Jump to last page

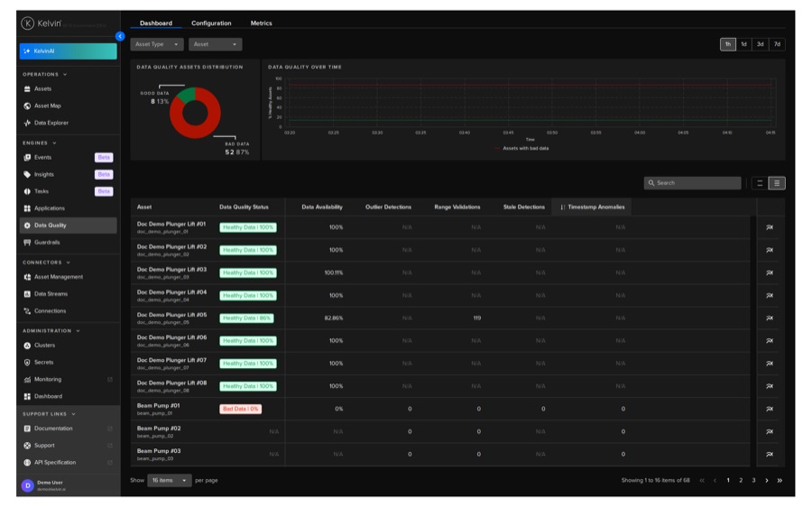point(780,481)
